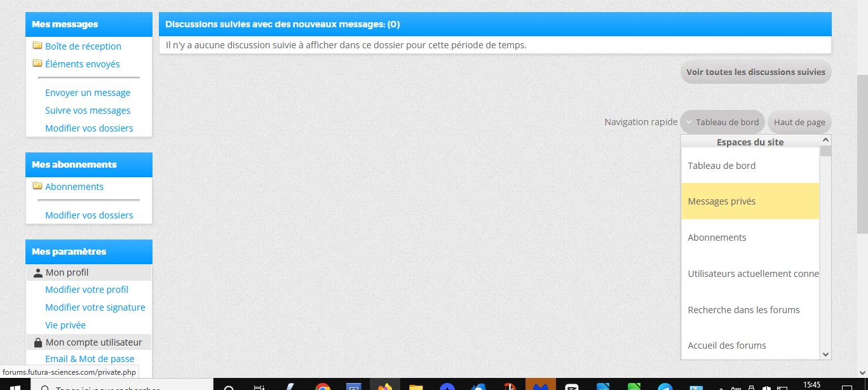
Task: Click the Mon profil section heading
Action: coord(89,272)
